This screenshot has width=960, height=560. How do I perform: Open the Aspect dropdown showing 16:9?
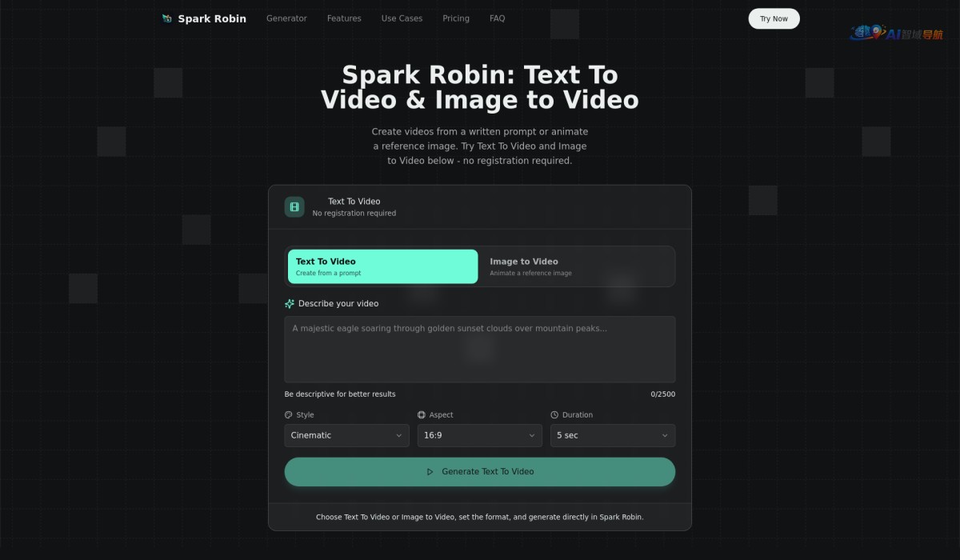click(x=480, y=435)
